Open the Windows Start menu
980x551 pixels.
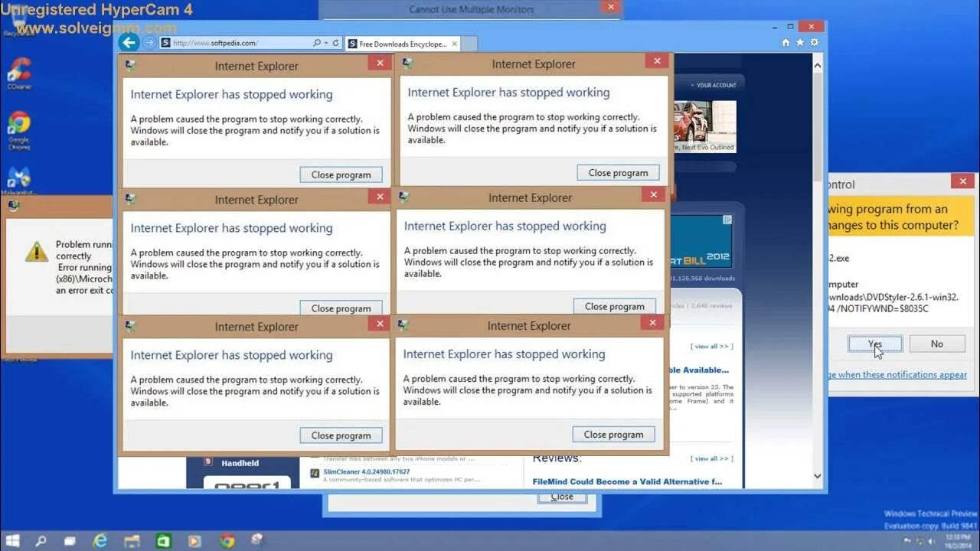click(x=12, y=541)
